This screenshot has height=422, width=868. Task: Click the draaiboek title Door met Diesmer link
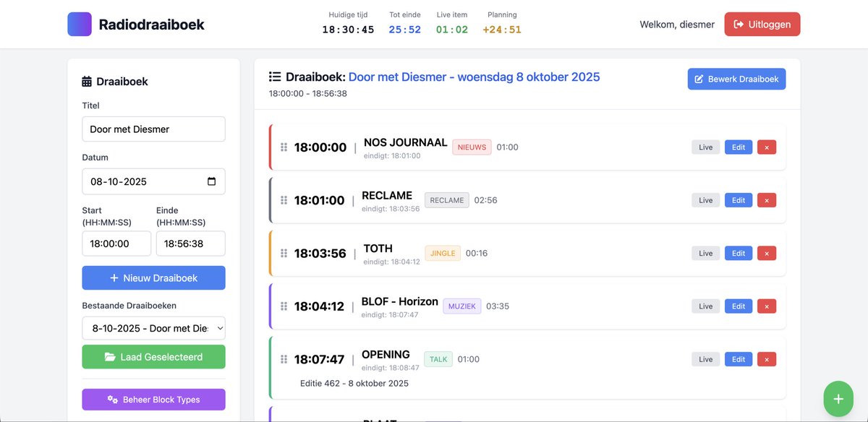coord(474,77)
